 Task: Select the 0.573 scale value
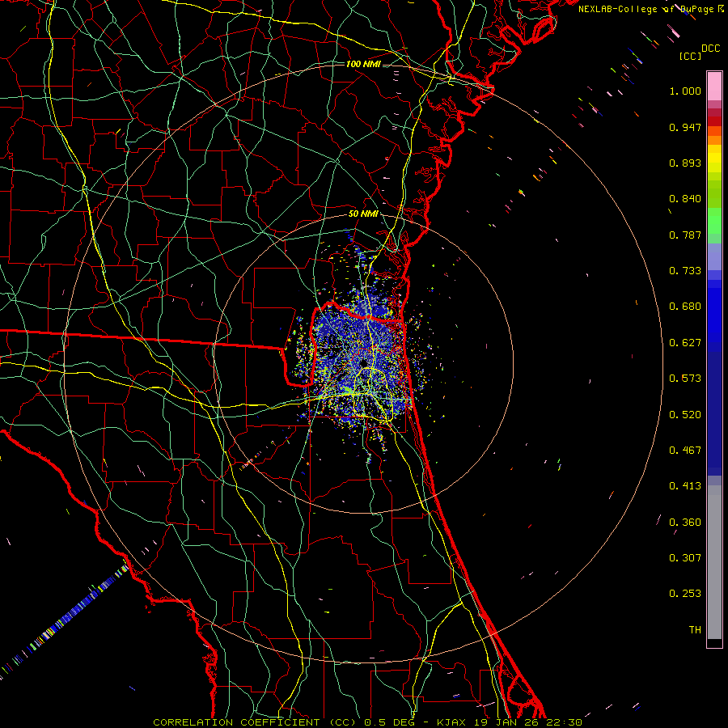click(x=685, y=379)
